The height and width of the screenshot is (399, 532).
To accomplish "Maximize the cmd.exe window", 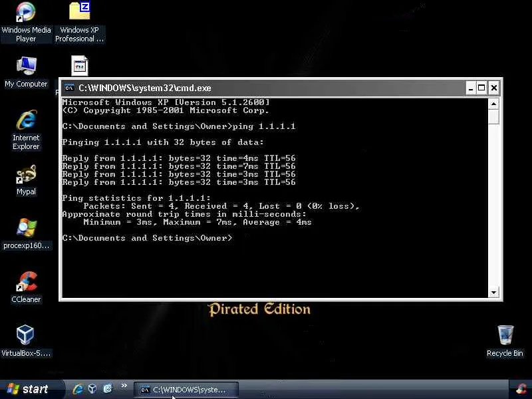I will [481, 88].
